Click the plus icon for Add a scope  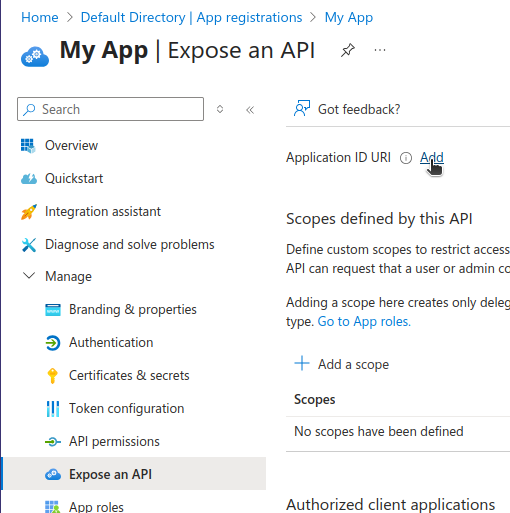point(302,363)
